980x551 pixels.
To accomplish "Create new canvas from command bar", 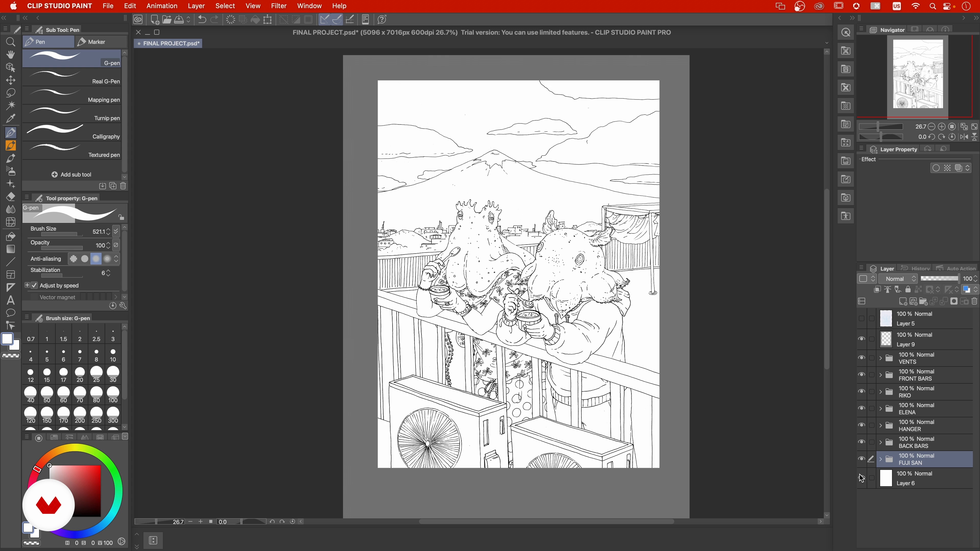I will 154,19.
